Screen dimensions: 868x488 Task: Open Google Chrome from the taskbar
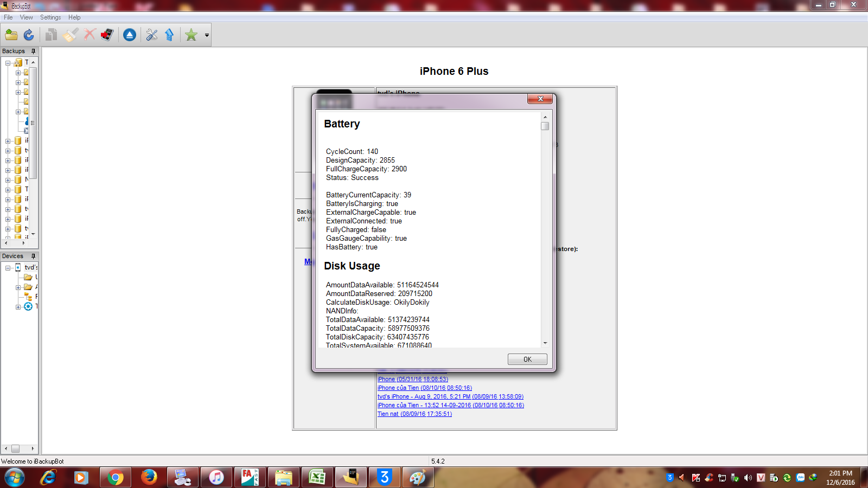pos(115,477)
